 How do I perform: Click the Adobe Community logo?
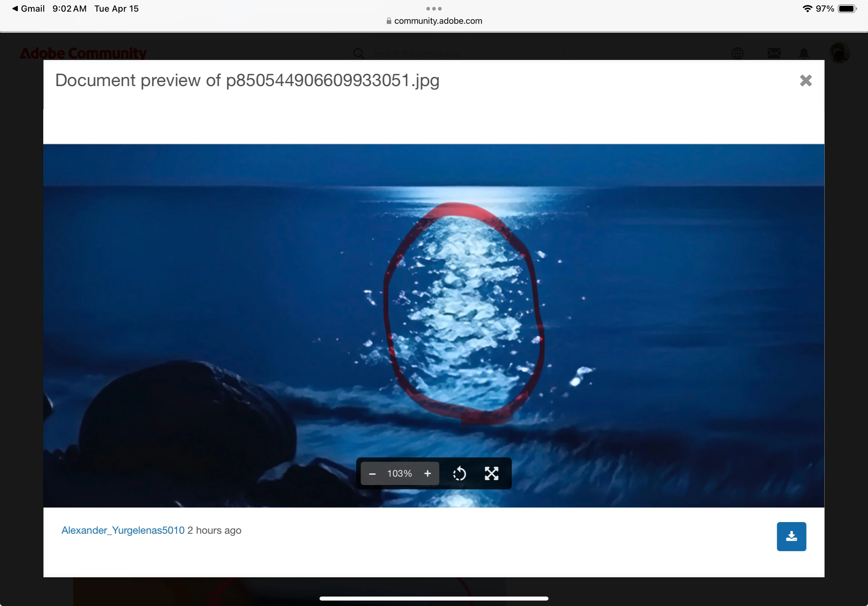coord(83,53)
